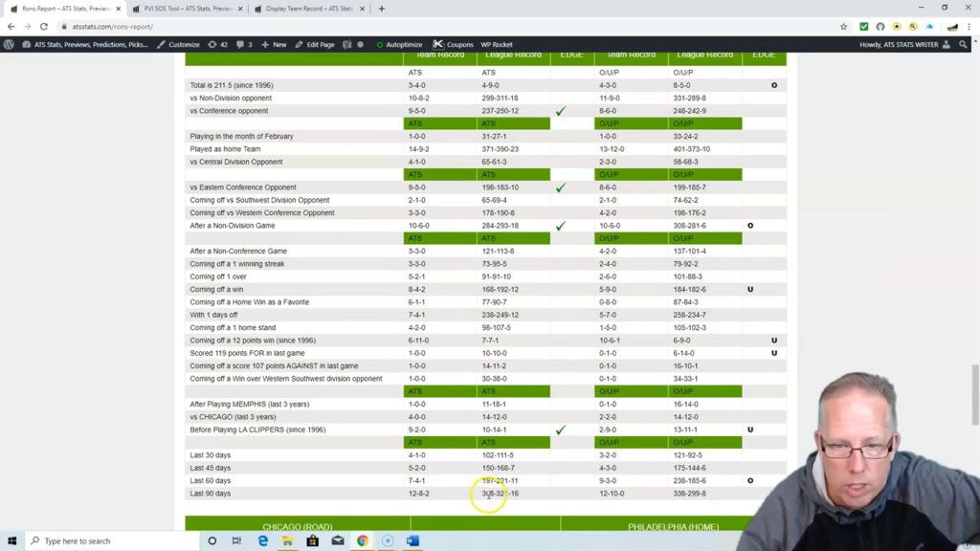Open the 3 pending comments
Image resolution: width=980 pixels, height=551 pixels.
pyautogui.click(x=244, y=44)
